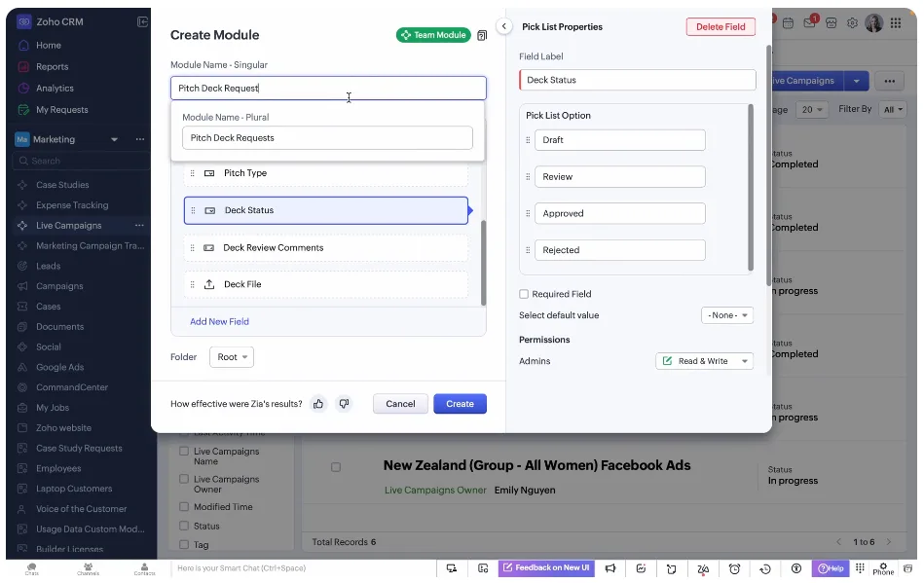924x583 pixels.
Task: Collapse the left sidebar using the header icon
Action: pyautogui.click(x=143, y=21)
